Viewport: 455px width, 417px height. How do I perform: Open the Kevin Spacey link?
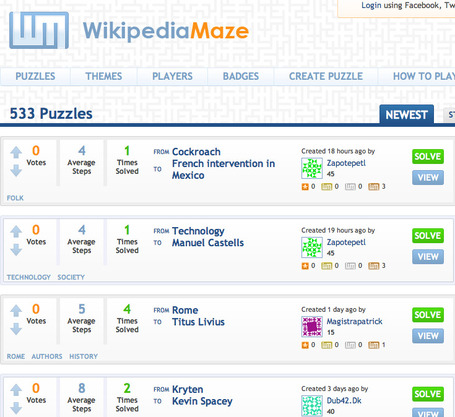202,401
